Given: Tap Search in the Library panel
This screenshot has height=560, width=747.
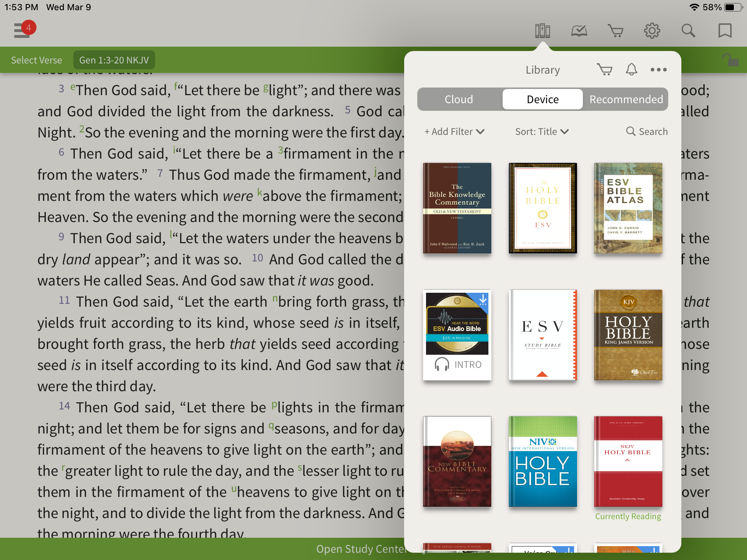Looking at the screenshot, I should [x=647, y=132].
